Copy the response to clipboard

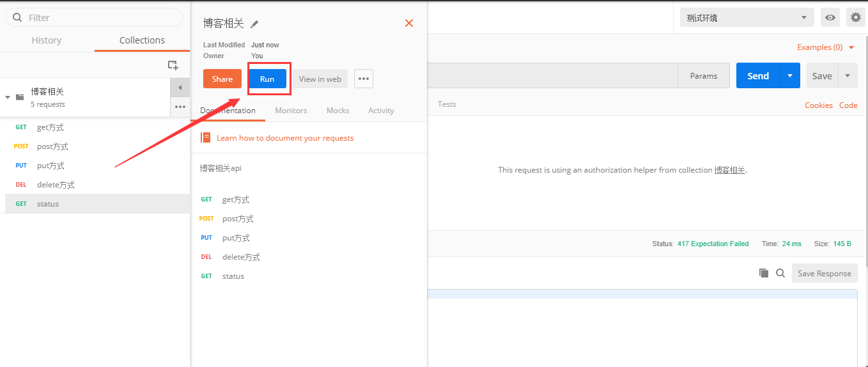(x=764, y=273)
